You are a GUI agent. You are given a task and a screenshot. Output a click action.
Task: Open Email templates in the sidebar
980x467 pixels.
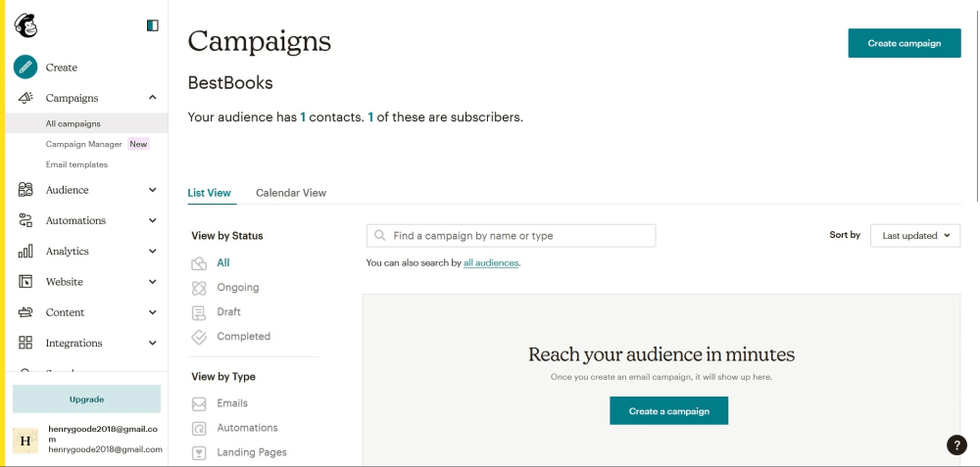[x=76, y=164]
